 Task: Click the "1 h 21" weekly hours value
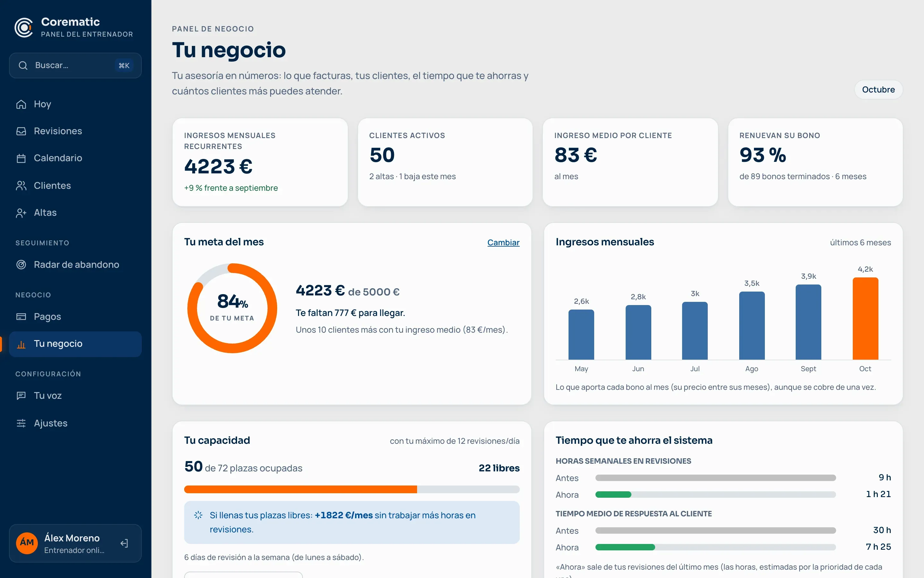click(878, 494)
